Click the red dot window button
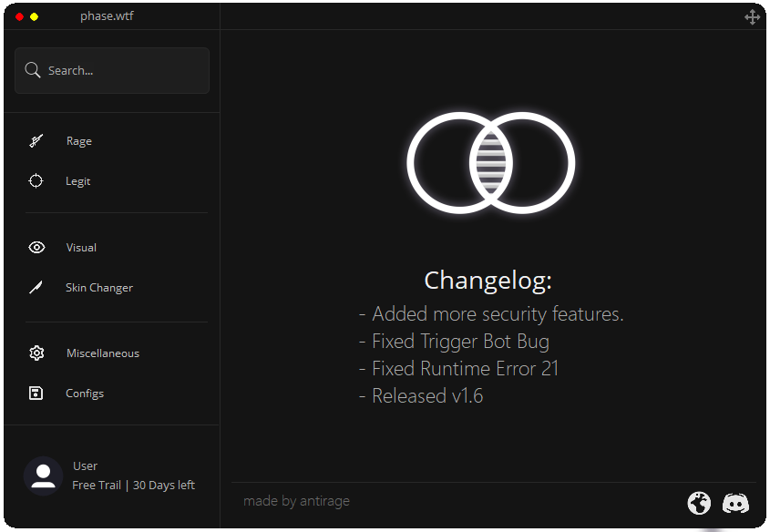770x532 pixels. coord(20,17)
